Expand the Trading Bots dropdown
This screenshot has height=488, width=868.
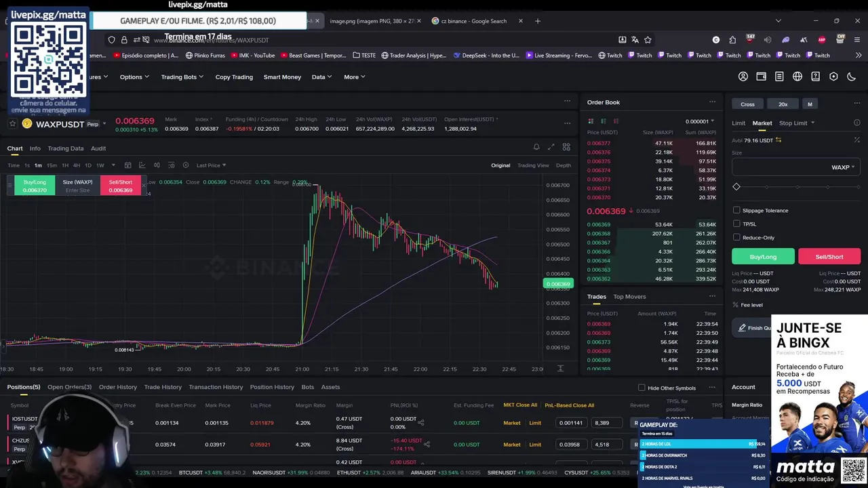(x=182, y=77)
